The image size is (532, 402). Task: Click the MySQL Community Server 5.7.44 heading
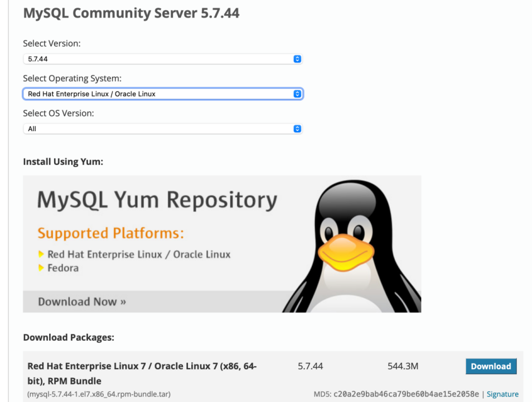131,13
